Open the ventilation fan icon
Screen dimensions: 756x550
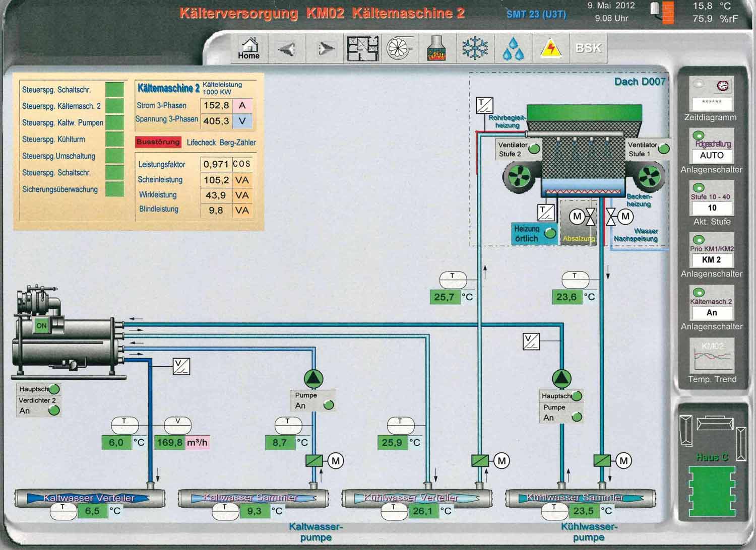coord(400,49)
